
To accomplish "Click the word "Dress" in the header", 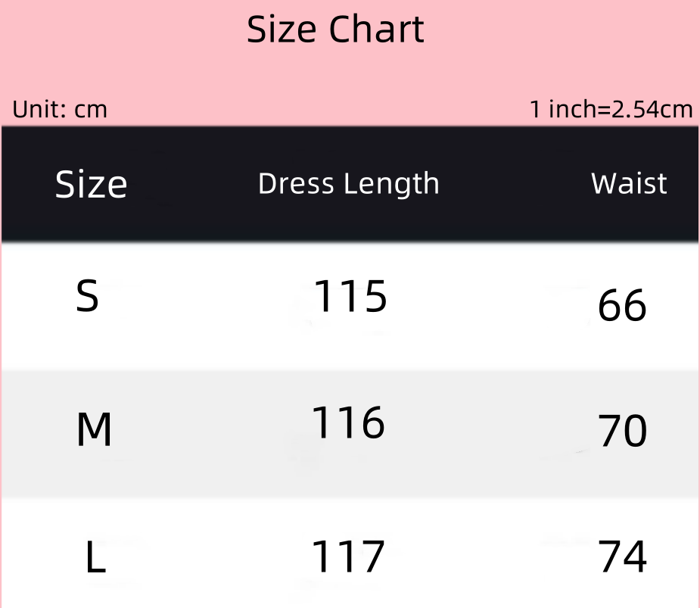I will pos(295,184).
